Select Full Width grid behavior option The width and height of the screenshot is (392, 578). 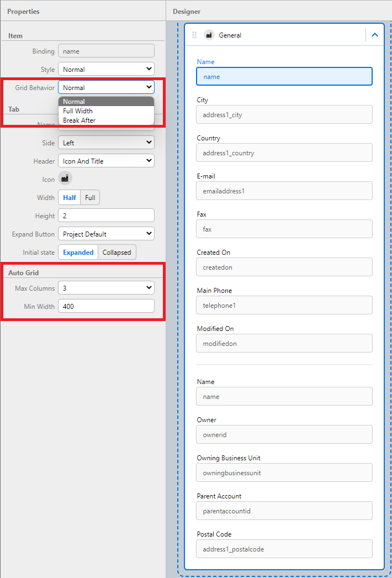coord(78,111)
